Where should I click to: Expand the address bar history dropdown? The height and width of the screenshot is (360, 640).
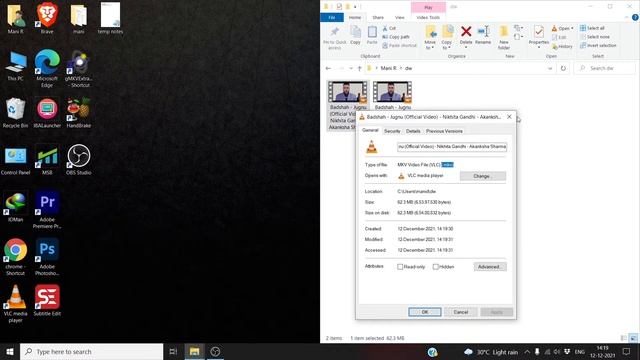tap(550, 68)
